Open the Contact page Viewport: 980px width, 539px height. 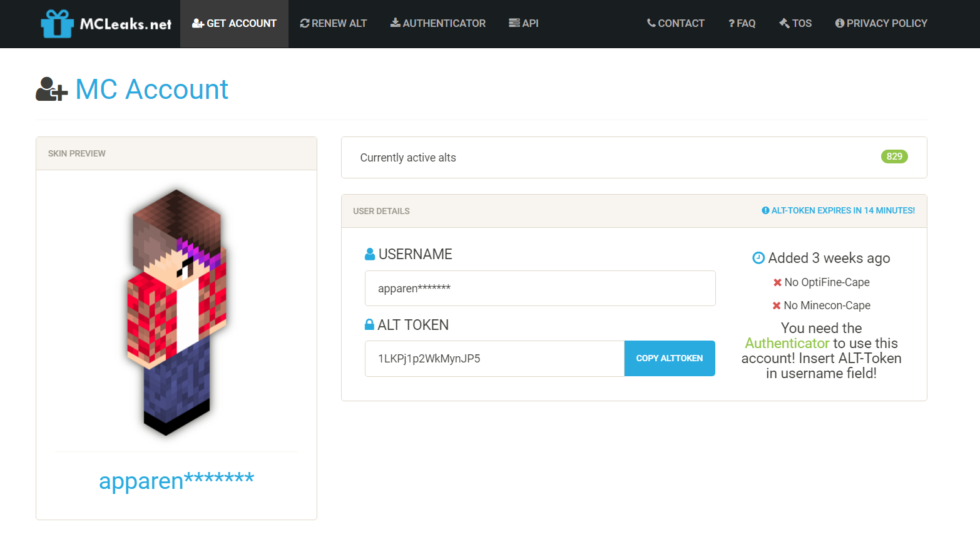(676, 24)
